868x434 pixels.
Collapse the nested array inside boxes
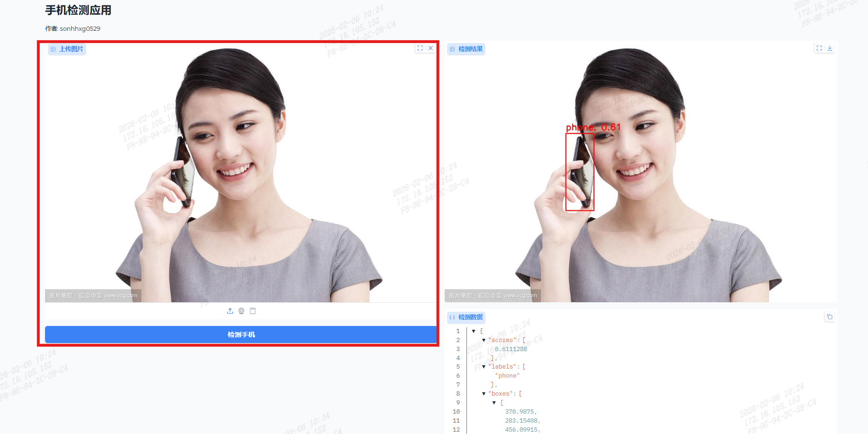click(x=494, y=403)
